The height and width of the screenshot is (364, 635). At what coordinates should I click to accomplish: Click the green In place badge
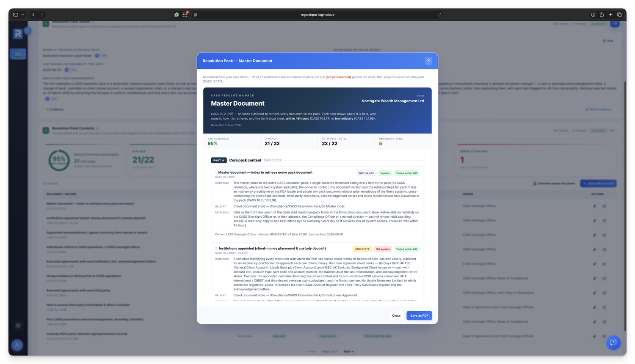pos(385,173)
